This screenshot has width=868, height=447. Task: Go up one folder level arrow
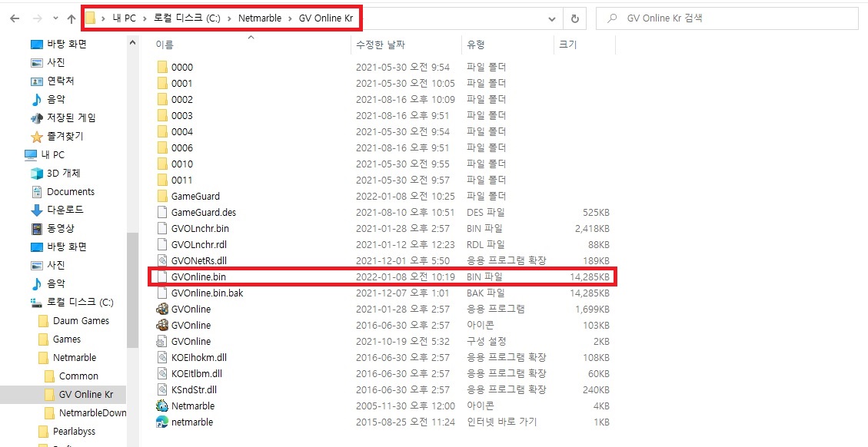click(71, 18)
